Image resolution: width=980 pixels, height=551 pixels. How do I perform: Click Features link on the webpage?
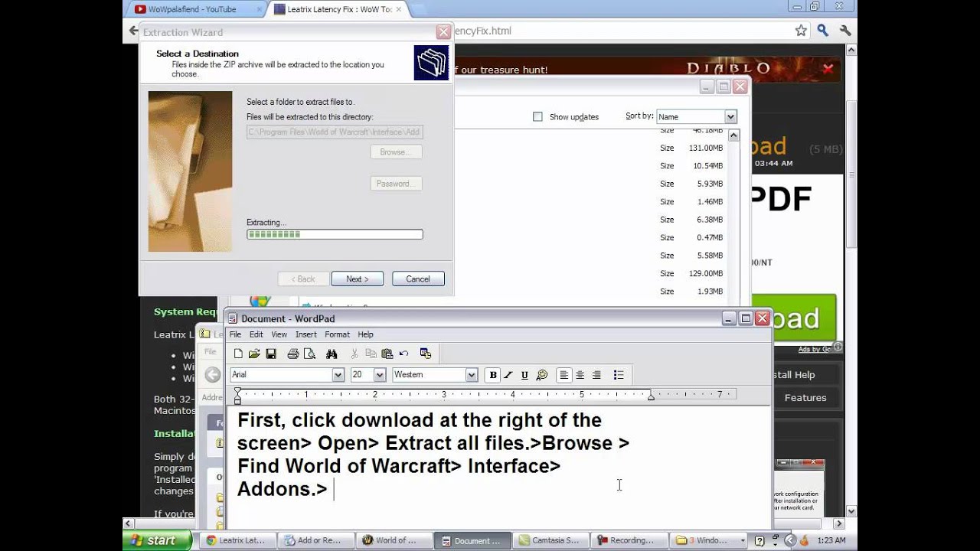pyautogui.click(x=805, y=398)
